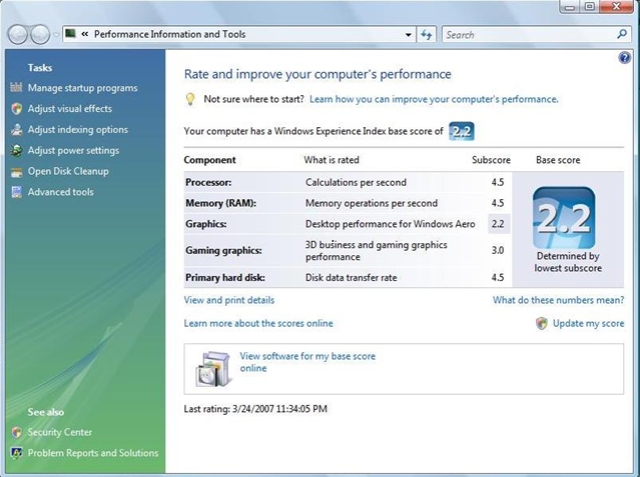Click the lightbulb tip icon

tap(190, 99)
